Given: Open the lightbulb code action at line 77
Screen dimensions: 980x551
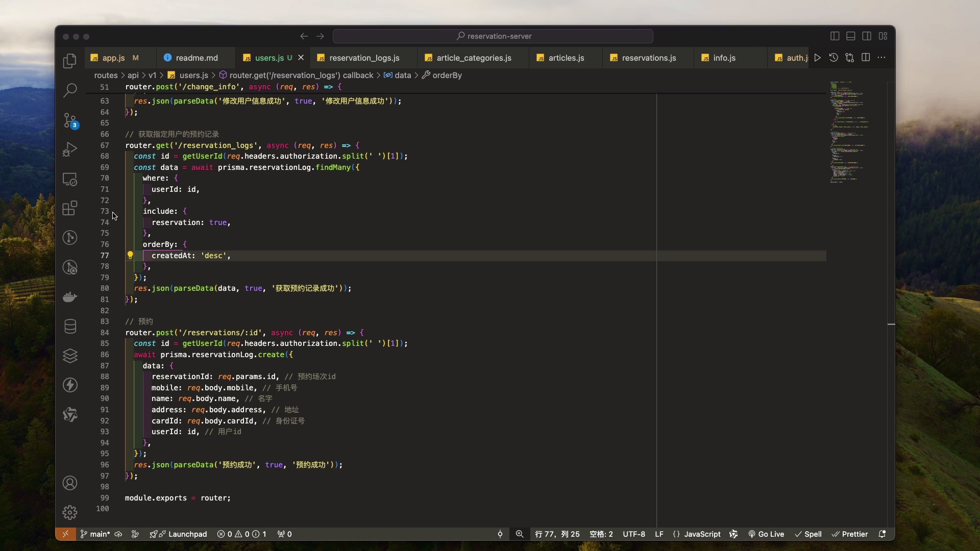Looking at the screenshot, I should pos(131,256).
